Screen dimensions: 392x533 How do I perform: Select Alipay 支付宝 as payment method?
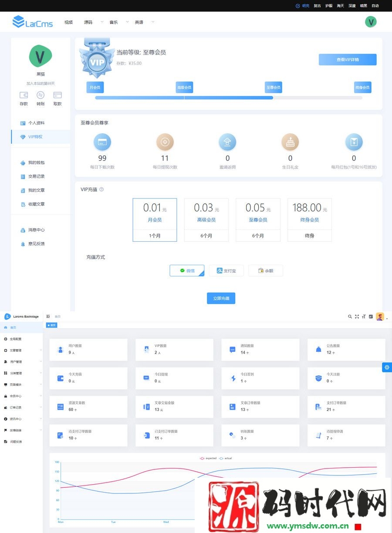(226, 270)
